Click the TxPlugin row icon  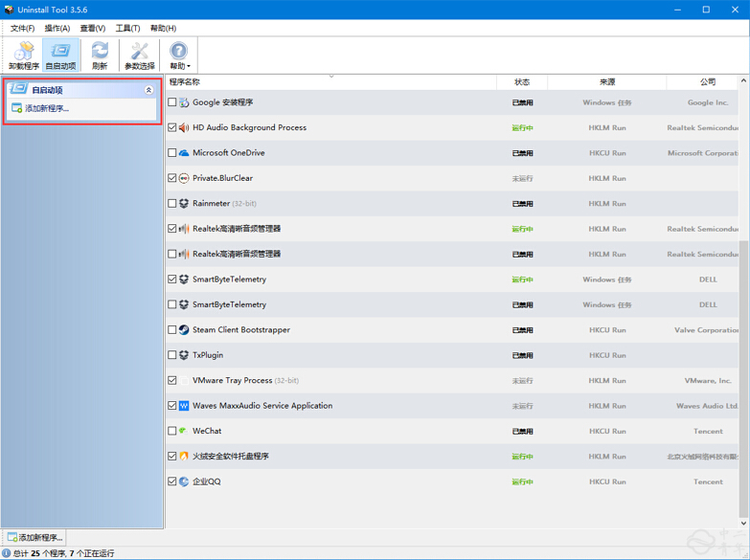click(184, 355)
